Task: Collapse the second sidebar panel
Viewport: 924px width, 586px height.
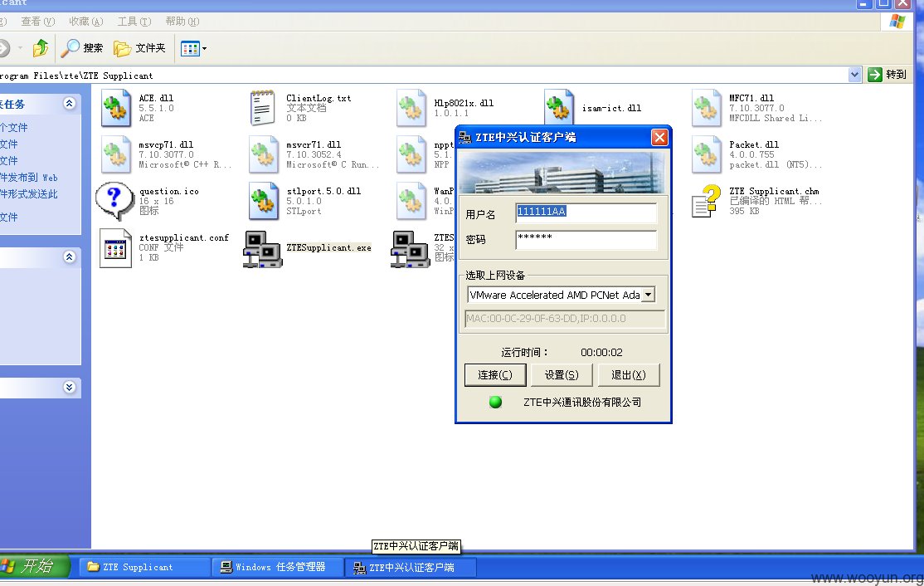Action: pos(69,257)
